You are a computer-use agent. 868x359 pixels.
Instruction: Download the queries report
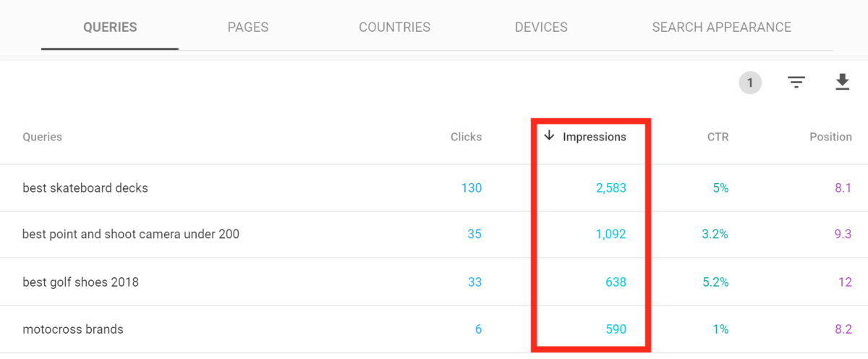coord(842,83)
